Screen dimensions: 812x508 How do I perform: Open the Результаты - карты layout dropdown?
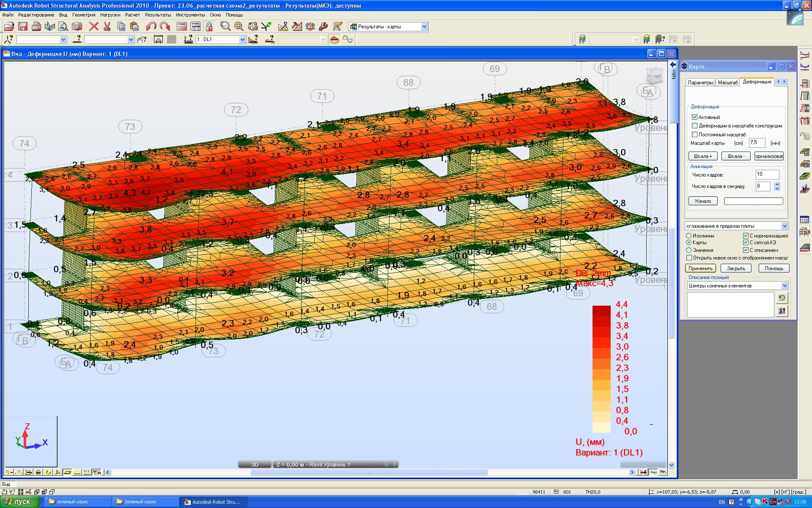click(x=424, y=27)
